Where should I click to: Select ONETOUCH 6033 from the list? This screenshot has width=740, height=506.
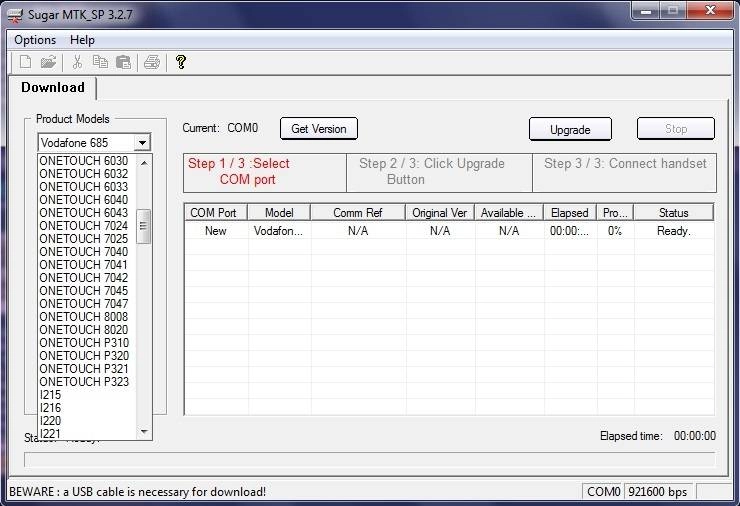coord(87,187)
